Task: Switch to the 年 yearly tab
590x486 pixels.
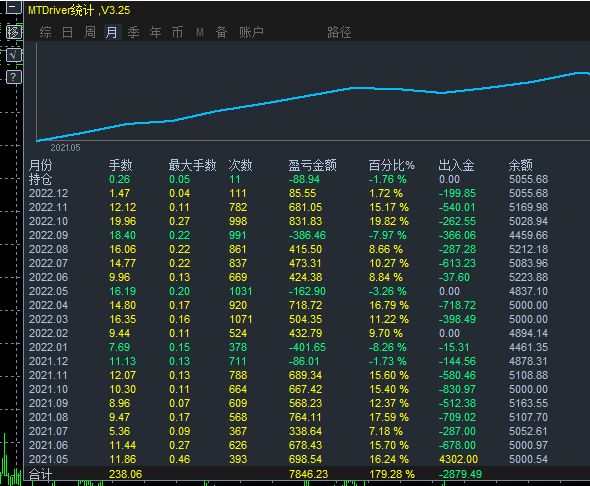Action: pyautogui.click(x=155, y=32)
